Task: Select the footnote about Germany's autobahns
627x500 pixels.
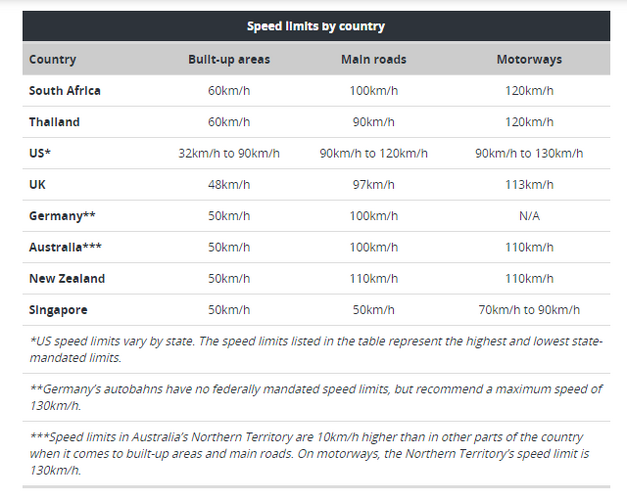Action: [x=316, y=397]
